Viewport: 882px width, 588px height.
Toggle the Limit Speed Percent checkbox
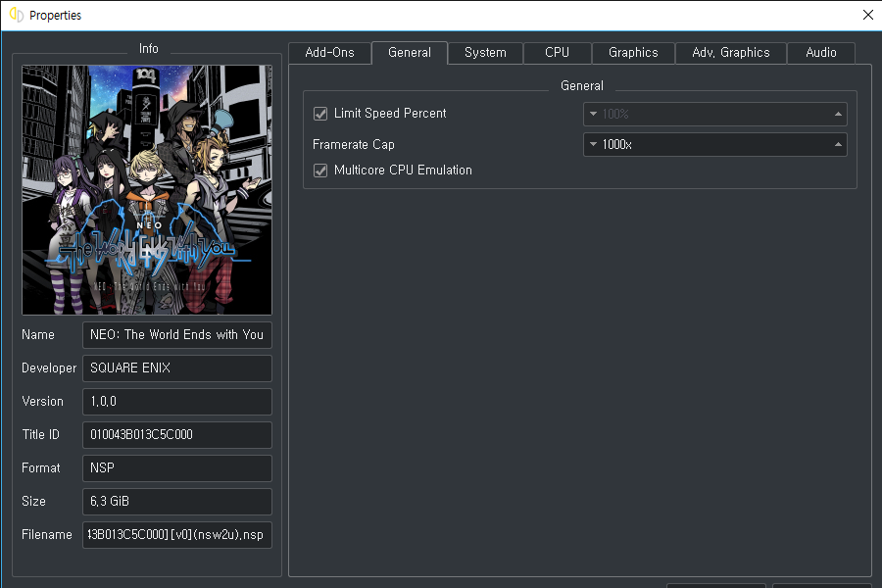coord(320,114)
